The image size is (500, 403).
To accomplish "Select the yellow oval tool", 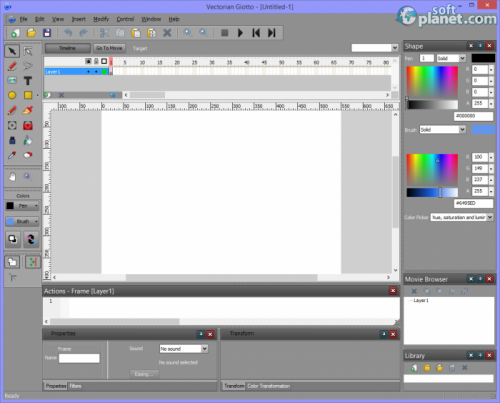I will coord(12,95).
